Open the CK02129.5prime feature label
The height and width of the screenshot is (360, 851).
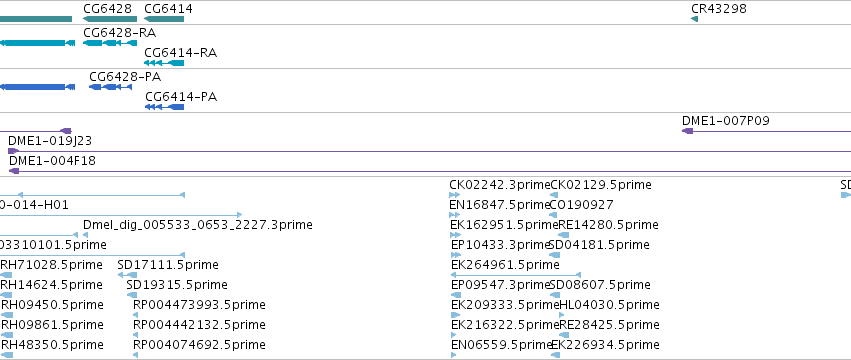601,185
